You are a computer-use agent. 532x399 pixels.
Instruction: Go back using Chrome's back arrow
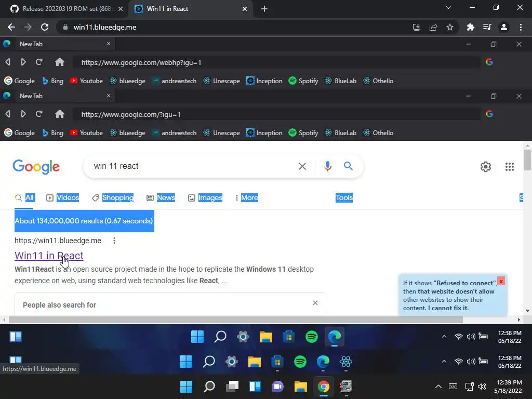pyautogui.click(x=11, y=27)
